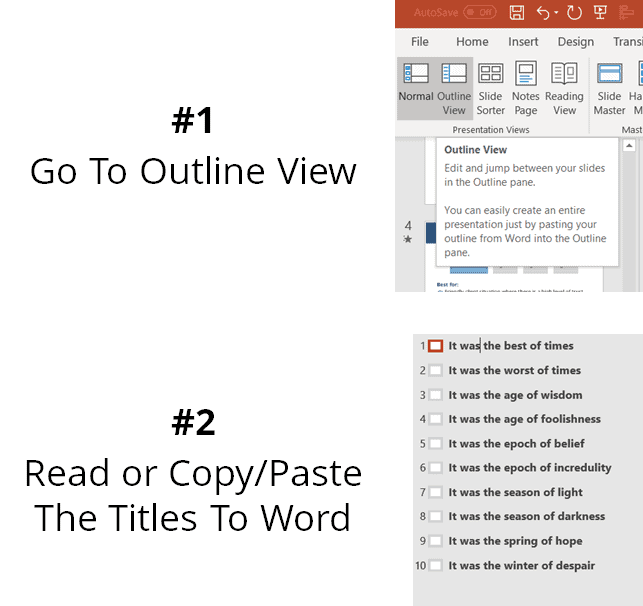The width and height of the screenshot is (643, 606).
Task: Select slide 5 icon in outline
Action: click(x=436, y=444)
